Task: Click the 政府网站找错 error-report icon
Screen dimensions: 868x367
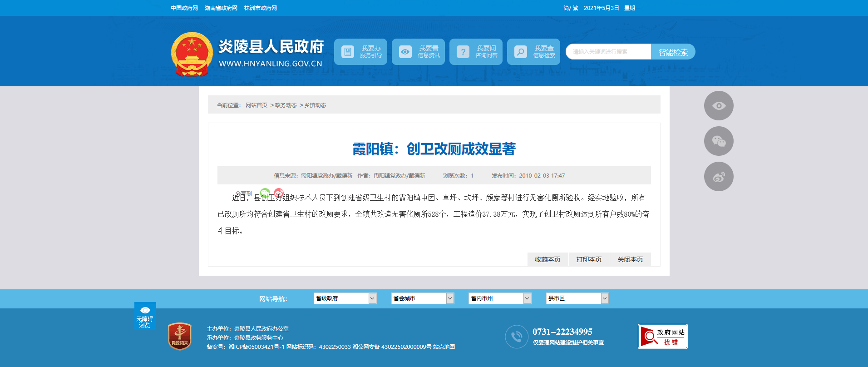Action: tap(662, 337)
